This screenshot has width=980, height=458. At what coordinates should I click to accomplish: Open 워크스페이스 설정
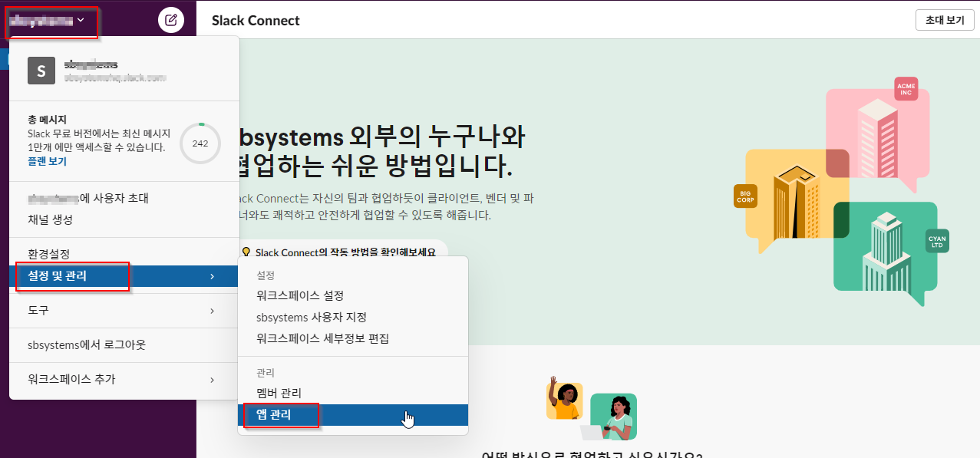pyautogui.click(x=353, y=295)
